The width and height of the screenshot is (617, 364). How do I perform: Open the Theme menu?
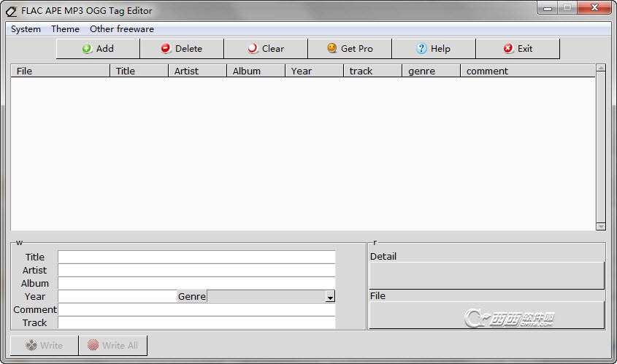pyautogui.click(x=65, y=29)
